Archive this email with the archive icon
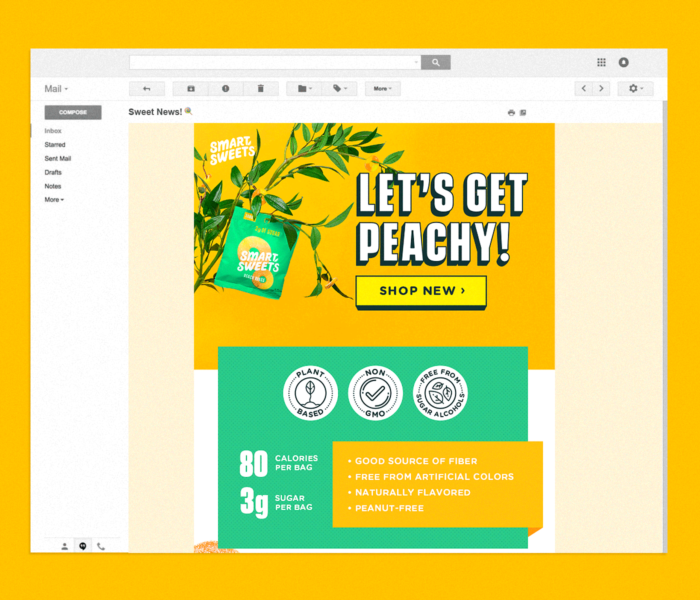 [190, 88]
